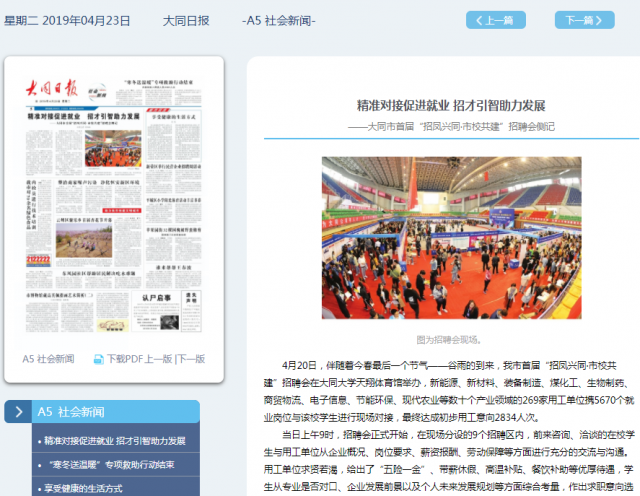Go to the previous article (上一篇)
This screenshot has width=640, height=496.
coord(496,20)
